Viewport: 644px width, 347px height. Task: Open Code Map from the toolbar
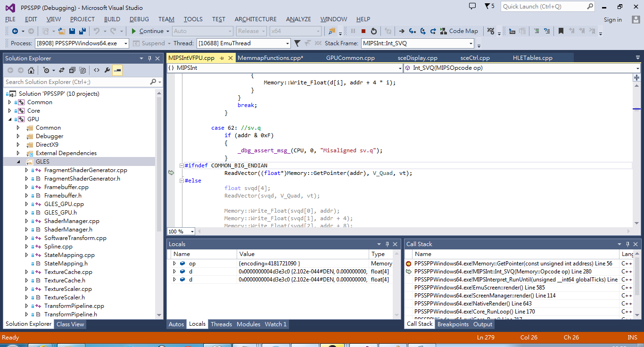point(459,31)
